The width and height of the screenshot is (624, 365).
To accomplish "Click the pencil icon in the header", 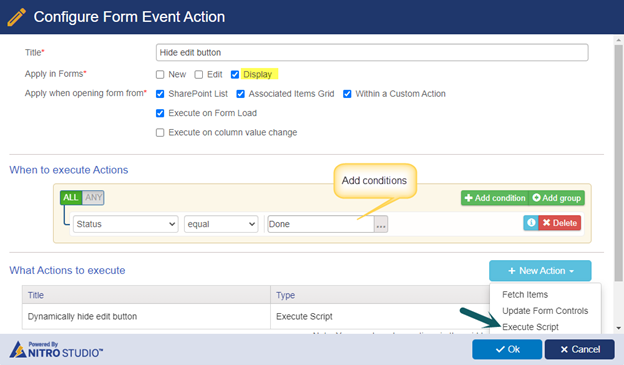I will pyautogui.click(x=16, y=17).
